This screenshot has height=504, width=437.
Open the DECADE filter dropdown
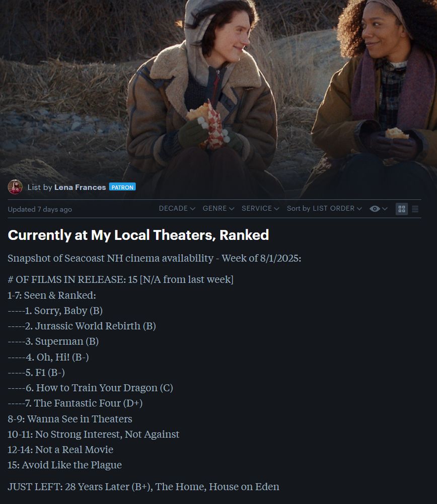click(x=177, y=208)
